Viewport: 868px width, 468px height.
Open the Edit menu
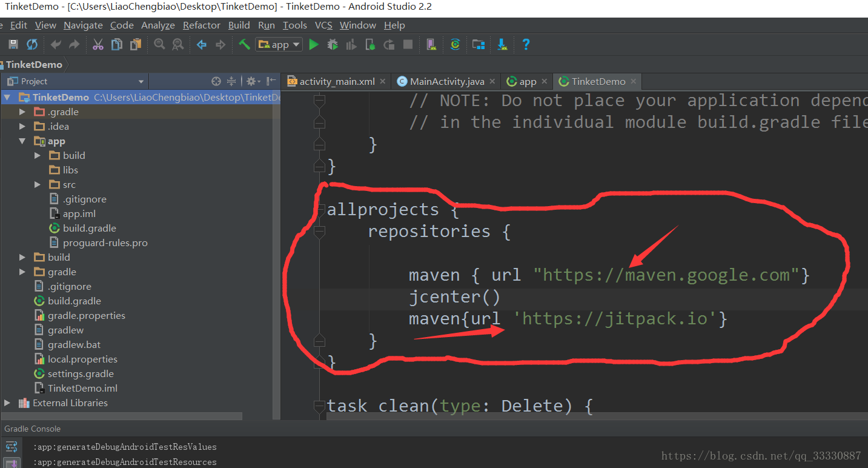19,25
